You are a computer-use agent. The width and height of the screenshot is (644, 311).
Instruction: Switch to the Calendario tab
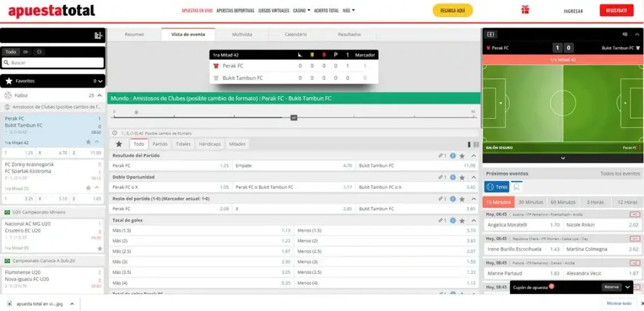coord(296,35)
